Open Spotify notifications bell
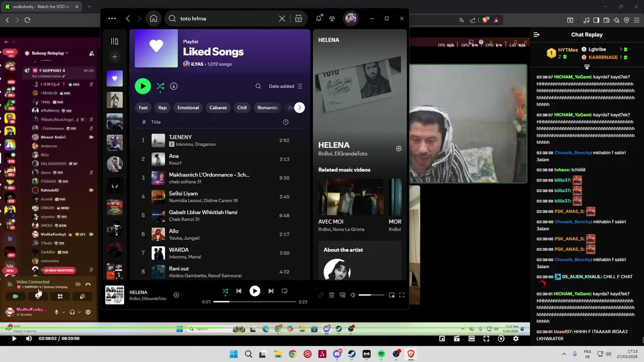Screen dimensions: 644x362 pyautogui.click(x=318, y=19)
